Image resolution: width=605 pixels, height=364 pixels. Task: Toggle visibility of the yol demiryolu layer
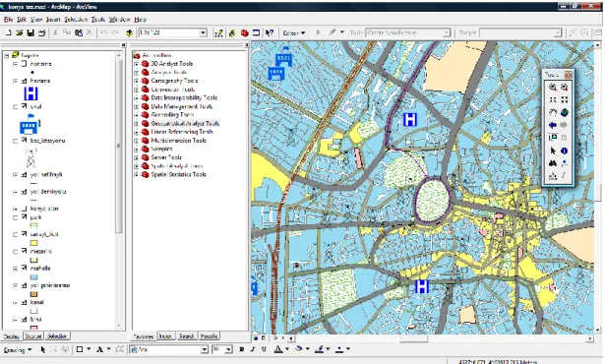click(24, 192)
